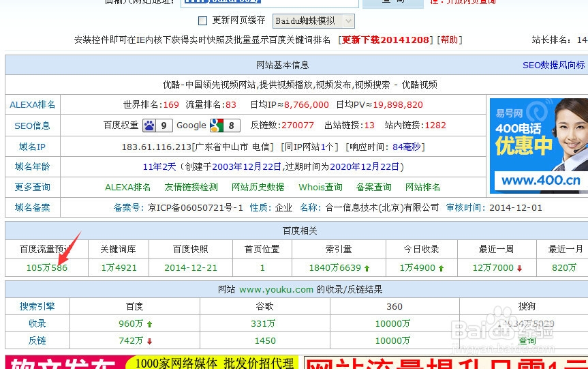Click keyword library value 1万4921

(x=119, y=267)
